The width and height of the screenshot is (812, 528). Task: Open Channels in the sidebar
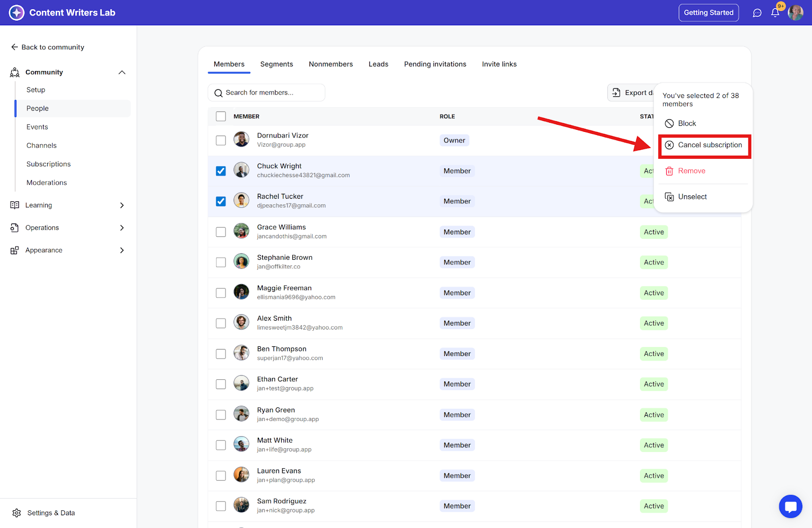(42, 146)
